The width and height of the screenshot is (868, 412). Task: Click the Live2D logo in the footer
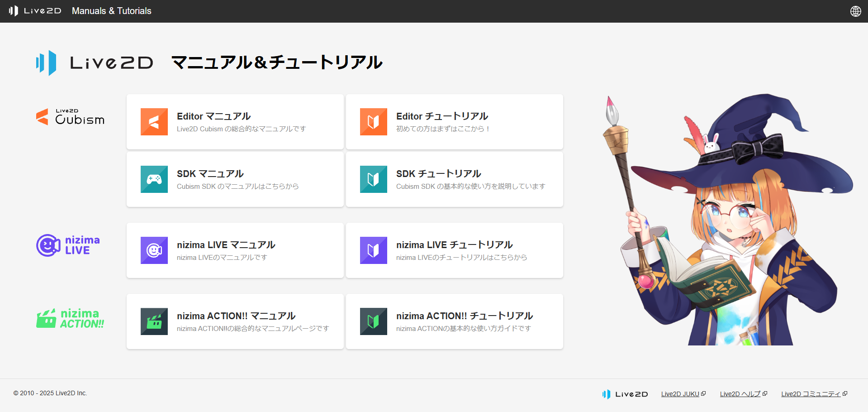(x=625, y=394)
